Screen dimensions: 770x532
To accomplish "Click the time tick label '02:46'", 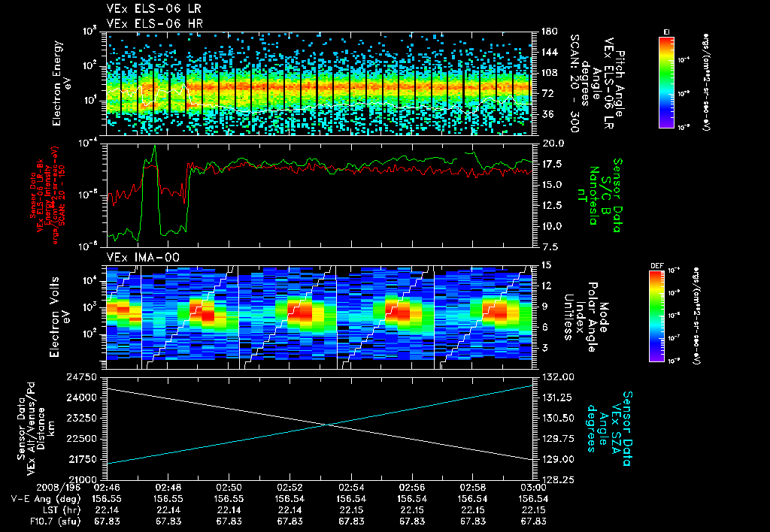I will [107, 488].
